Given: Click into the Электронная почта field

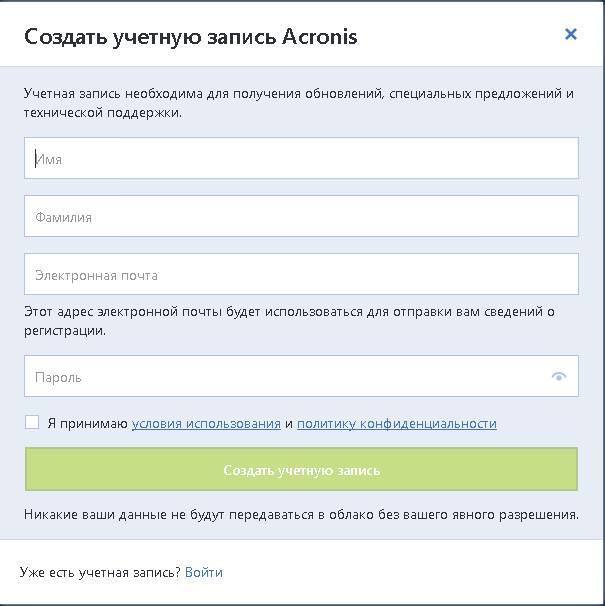Looking at the screenshot, I should click(301, 274).
